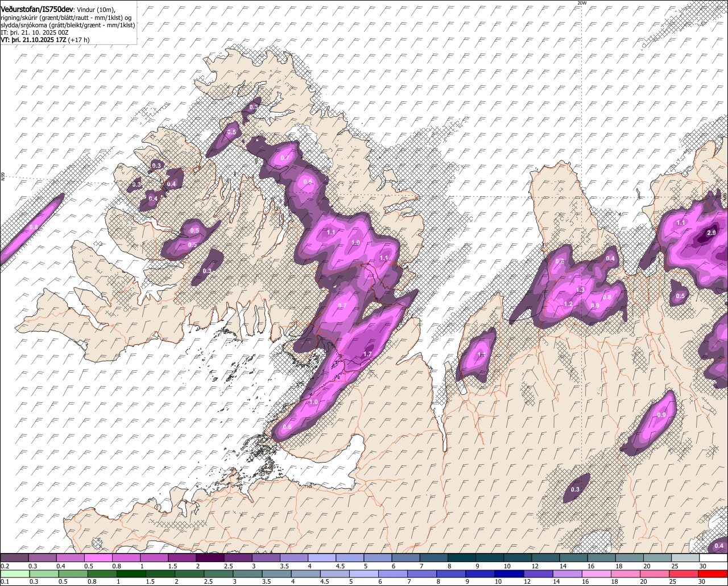Click the '1.0' value beside the '0.6' at band's southern tip
Viewport: 728px width, 586px height.
click(x=313, y=402)
